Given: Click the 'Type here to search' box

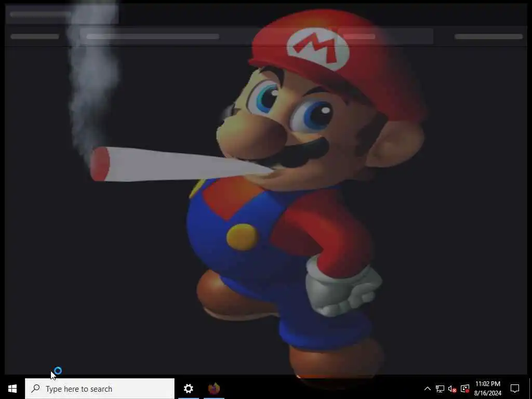Looking at the screenshot, I should 100,389.
